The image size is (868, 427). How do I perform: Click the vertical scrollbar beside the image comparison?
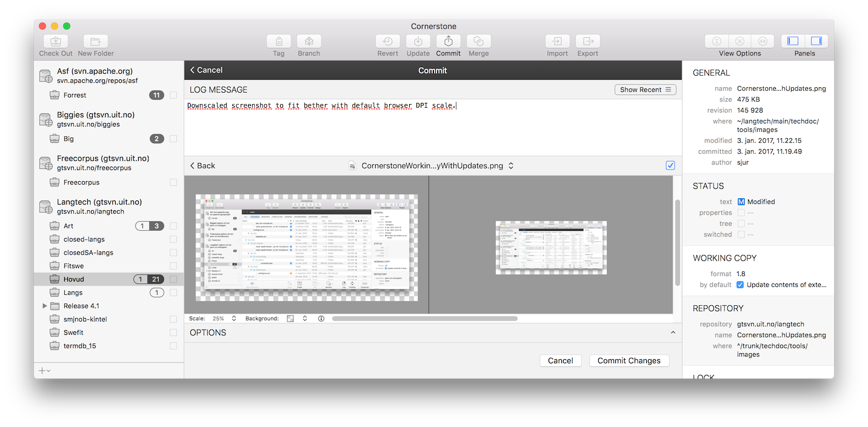tap(678, 242)
